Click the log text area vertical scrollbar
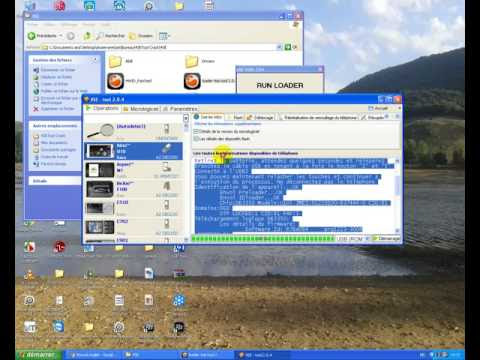 point(397,195)
